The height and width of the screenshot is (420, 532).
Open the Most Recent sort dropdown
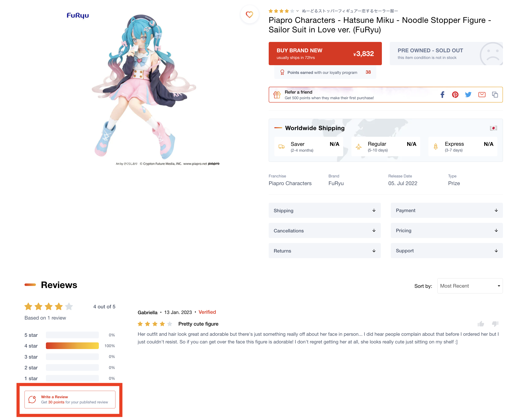click(x=470, y=286)
